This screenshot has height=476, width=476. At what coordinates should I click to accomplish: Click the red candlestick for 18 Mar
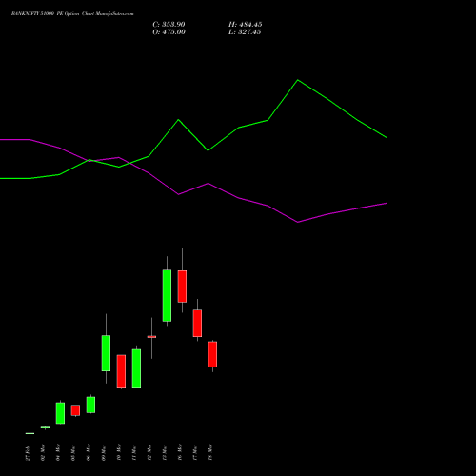(x=212, y=354)
